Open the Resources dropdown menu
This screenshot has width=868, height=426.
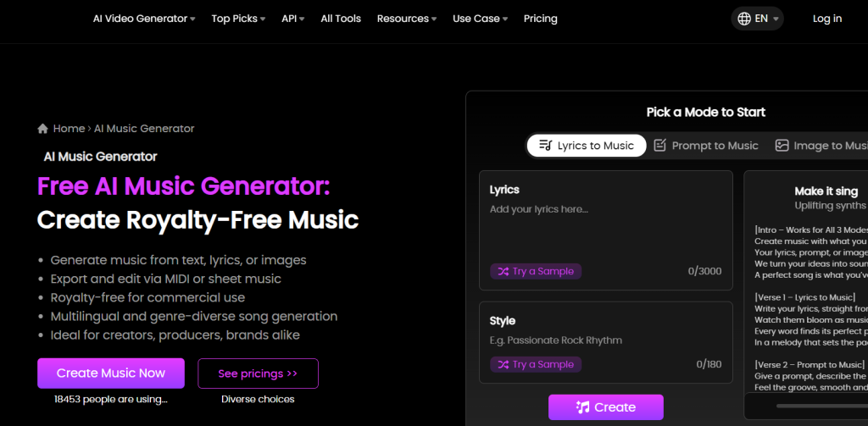pos(407,19)
